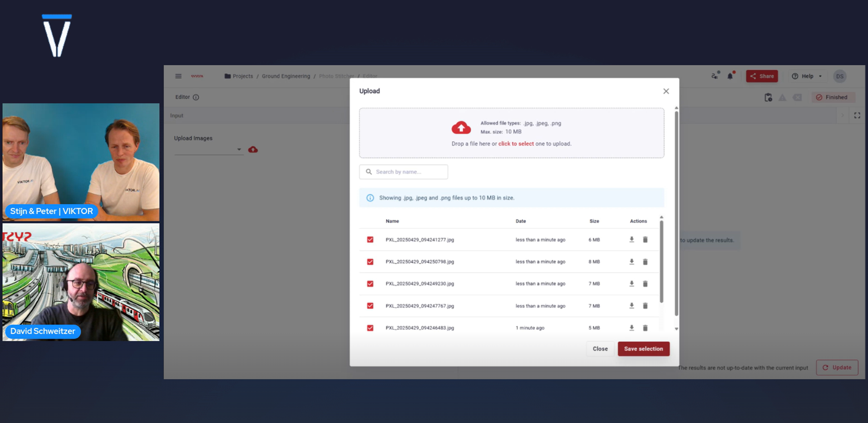Download the PXL_20250429_094249230.jpg file
Viewport: 868px width, 423px height.
click(631, 284)
